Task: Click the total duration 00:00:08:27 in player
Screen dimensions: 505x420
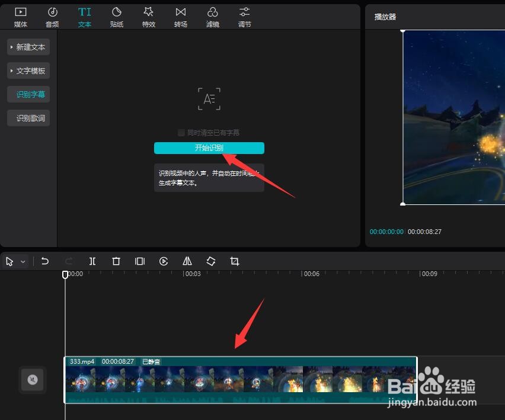Action: [424, 232]
